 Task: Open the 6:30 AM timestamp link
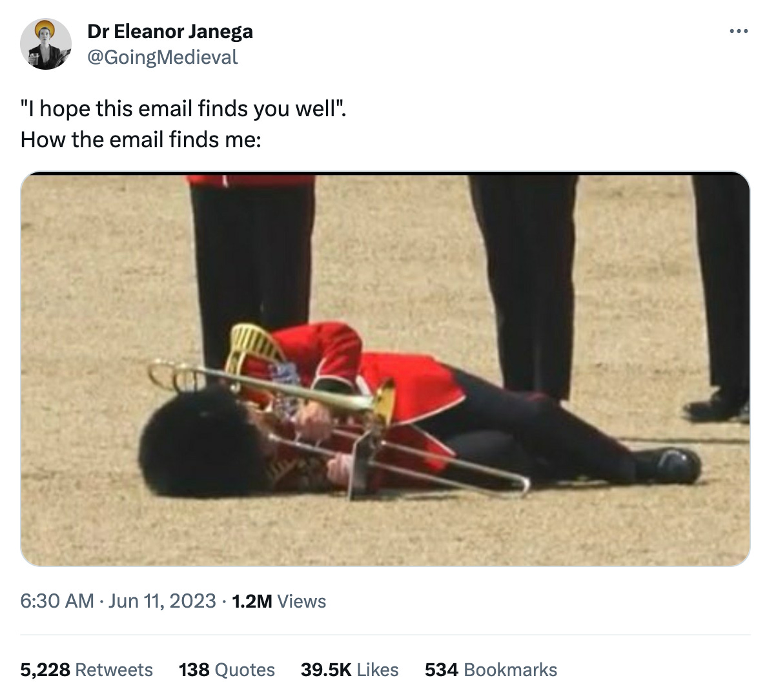[57, 601]
